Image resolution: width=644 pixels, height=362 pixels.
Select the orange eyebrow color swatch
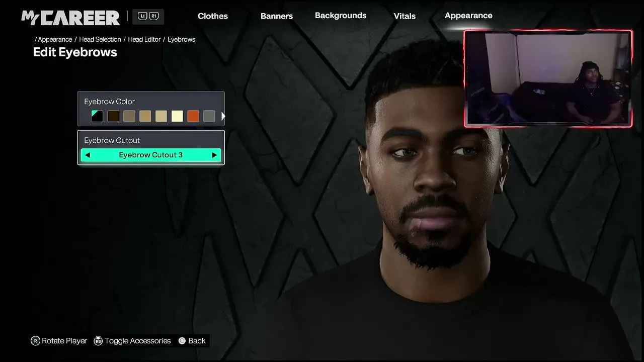(x=193, y=116)
